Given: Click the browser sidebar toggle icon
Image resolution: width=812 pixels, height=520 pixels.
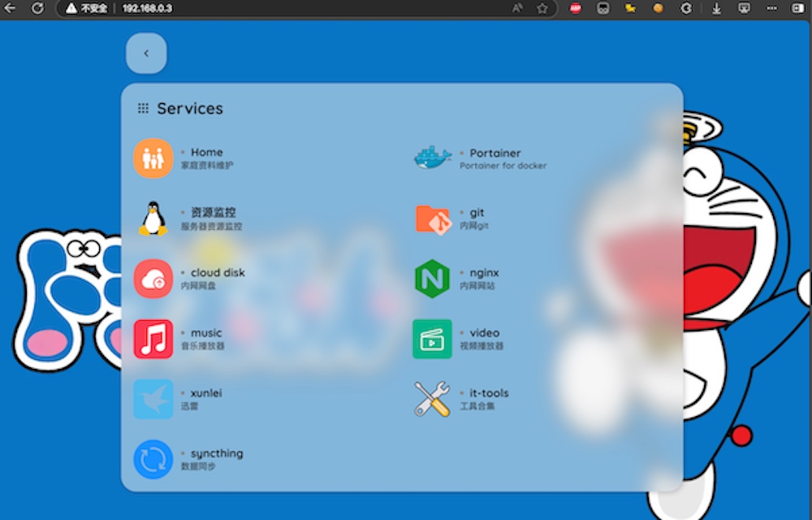Looking at the screenshot, I should click(798, 8).
